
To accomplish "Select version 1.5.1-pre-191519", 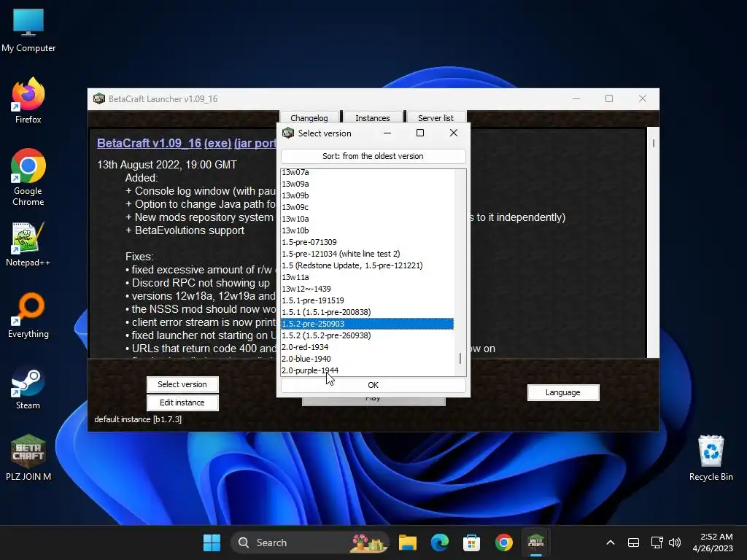I will tap(367, 300).
